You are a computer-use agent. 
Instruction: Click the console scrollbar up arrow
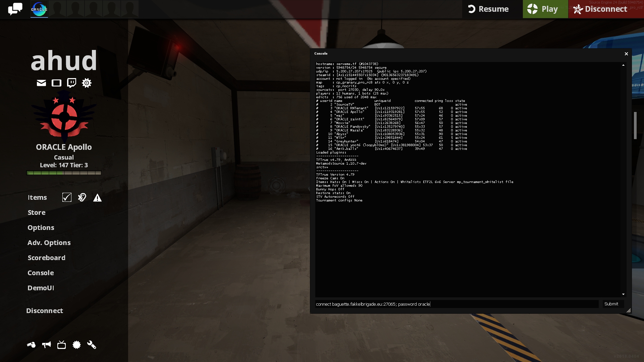[623, 65]
